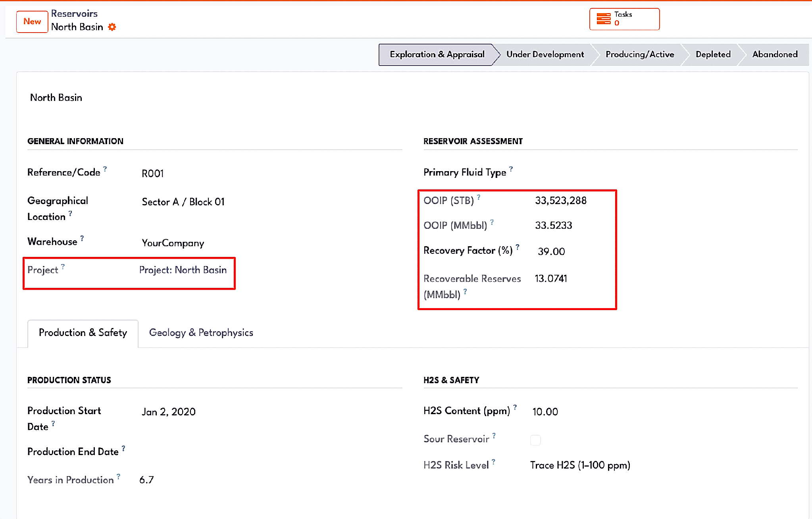Image resolution: width=812 pixels, height=519 pixels.
Task: Show help tooltip for Sour Reservoir
Action: pos(494,436)
